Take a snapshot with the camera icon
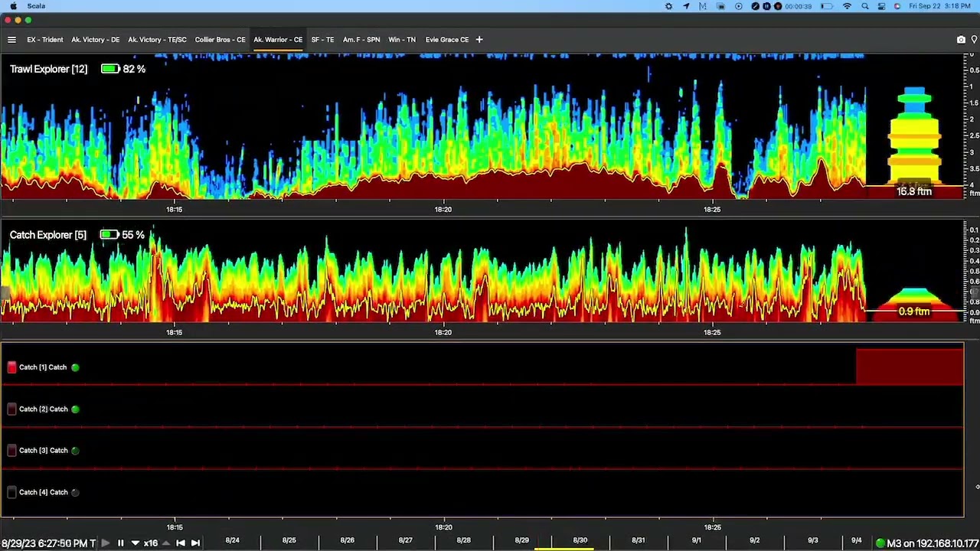 961,40
